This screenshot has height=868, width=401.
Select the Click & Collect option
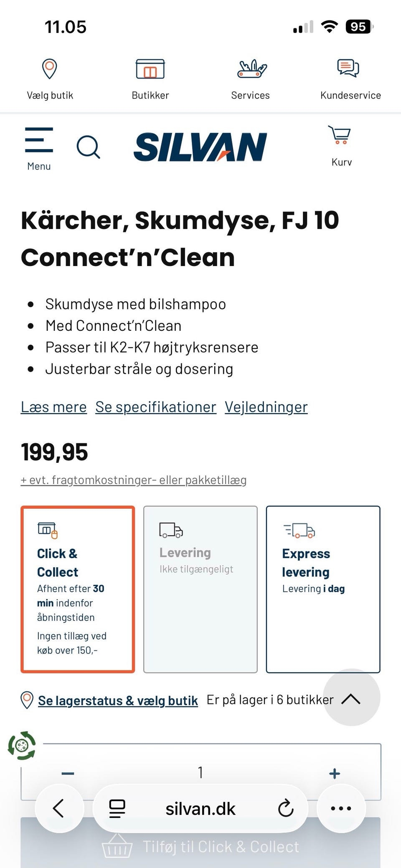[78, 589]
